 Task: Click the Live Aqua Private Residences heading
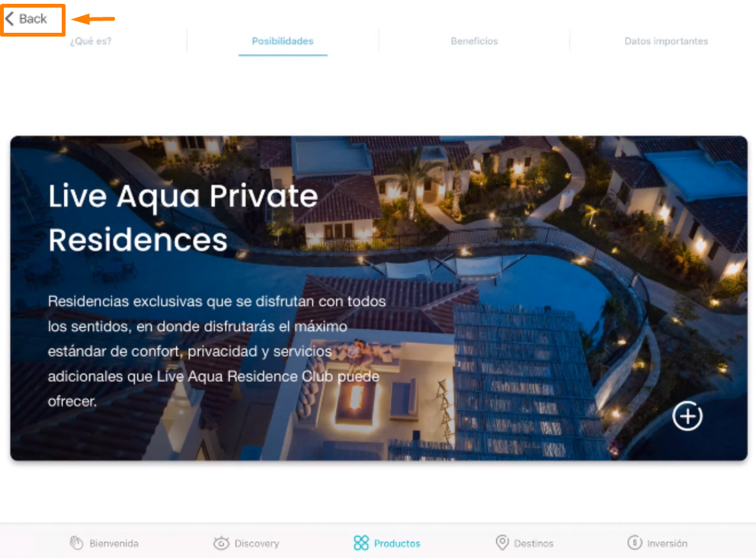tap(183, 218)
